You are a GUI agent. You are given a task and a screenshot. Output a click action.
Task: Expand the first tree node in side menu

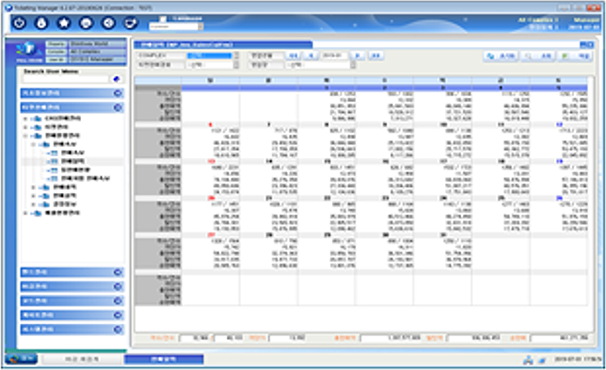26,118
